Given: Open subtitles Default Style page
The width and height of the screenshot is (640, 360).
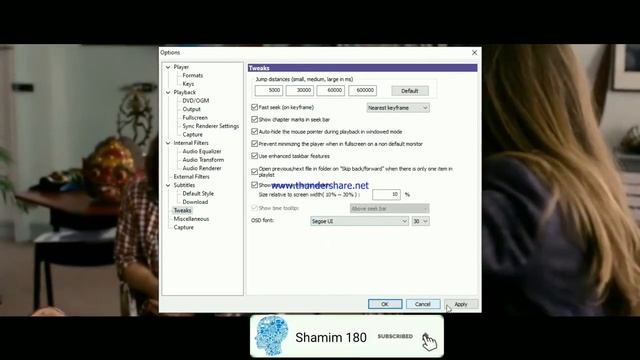Looking at the screenshot, I should click(x=198, y=193).
